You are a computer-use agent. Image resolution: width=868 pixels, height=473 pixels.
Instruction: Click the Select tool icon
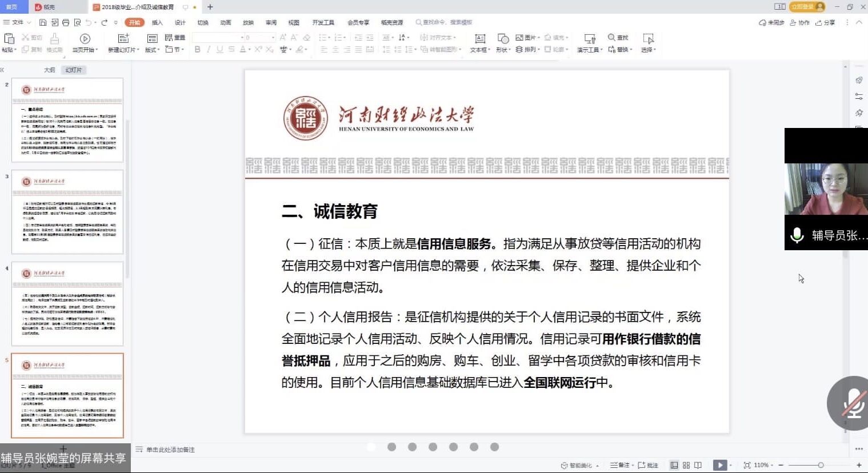click(x=648, y=39)
